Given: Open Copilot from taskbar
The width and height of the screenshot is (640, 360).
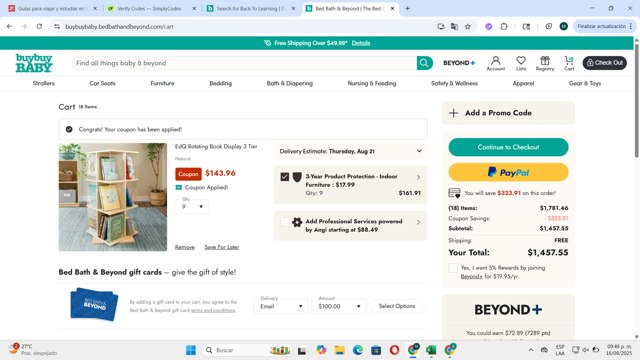Looking at the screenshot, I should (x=321, y=350).
